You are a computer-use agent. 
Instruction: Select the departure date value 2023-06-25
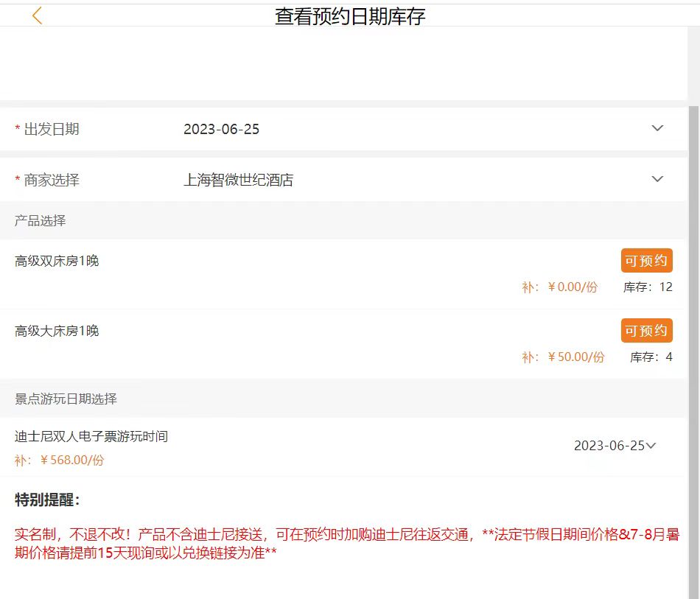[221, 130]
